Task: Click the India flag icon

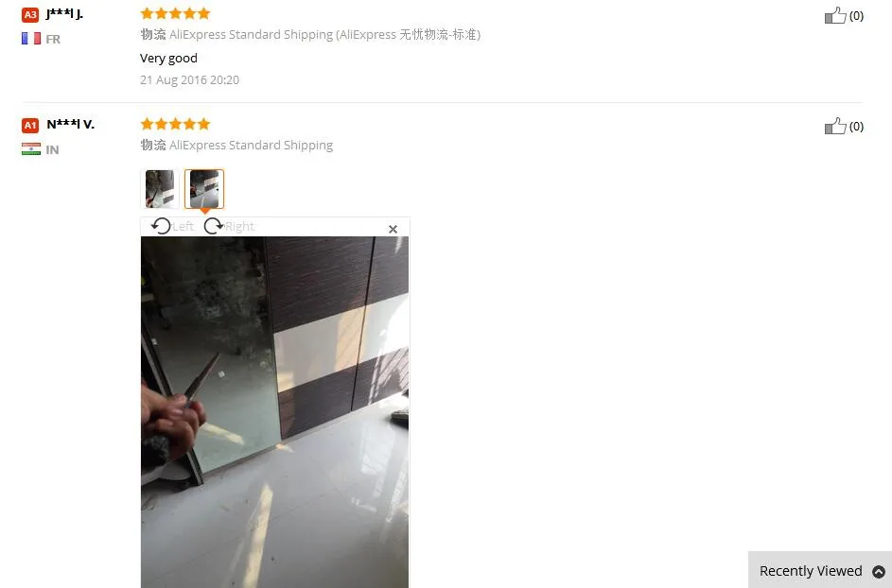Action: pyautogui.click(x=30, y=149)
